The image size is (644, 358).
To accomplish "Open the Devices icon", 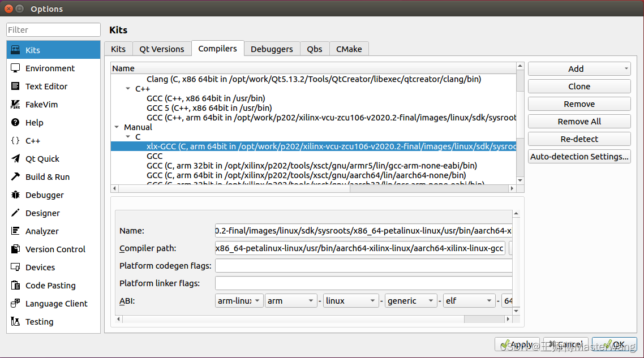I will [x=15, y=267].
